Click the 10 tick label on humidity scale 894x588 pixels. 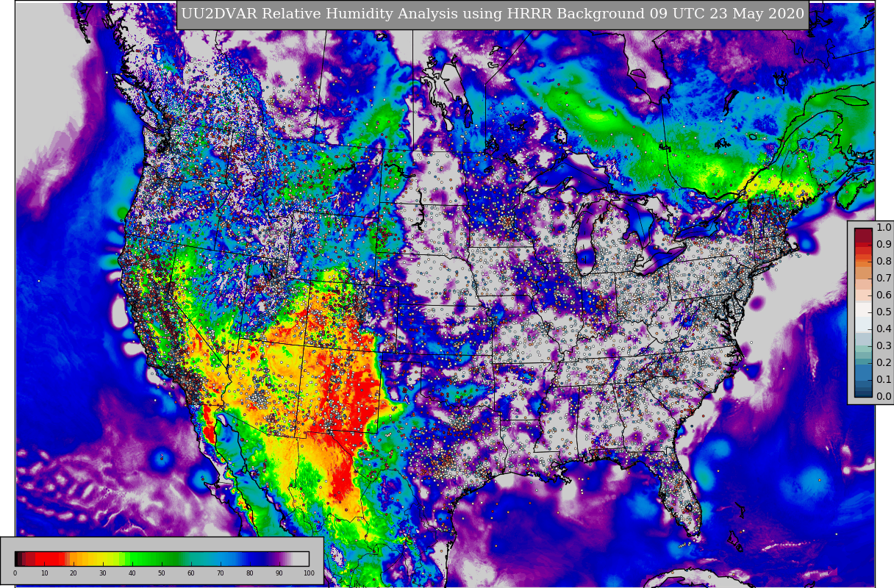(44, 573)
